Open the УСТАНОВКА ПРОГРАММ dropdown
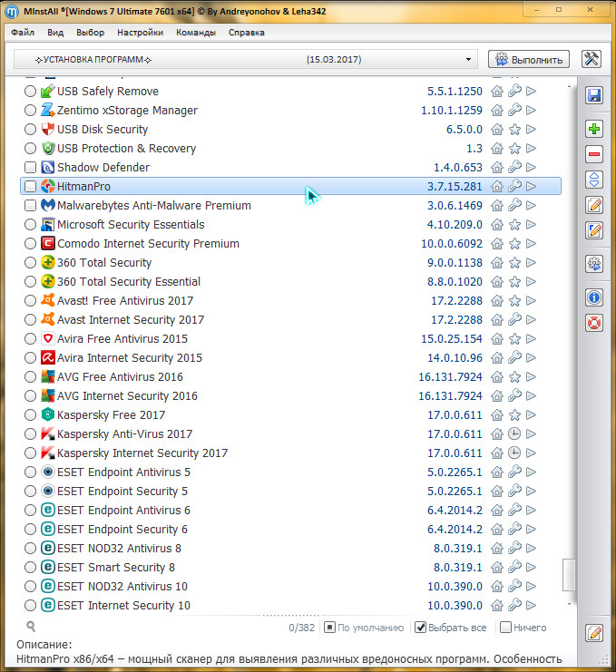The width and height of the screenshot is (616, 672). (245, 59)
